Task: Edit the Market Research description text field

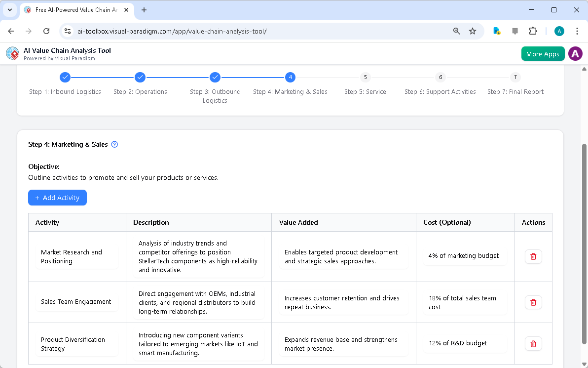Action: 198,256
